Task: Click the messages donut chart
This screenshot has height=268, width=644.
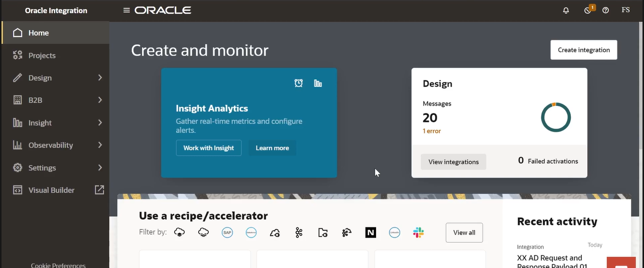Action: tap(556, 117)
